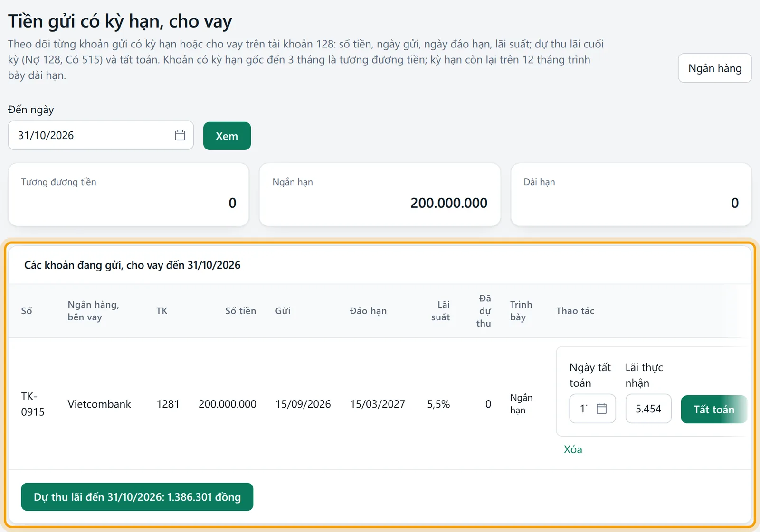Click the Lãi suất column header
Image resolution: width=760 pixels, height=532 pixels.
click(441, 311)
